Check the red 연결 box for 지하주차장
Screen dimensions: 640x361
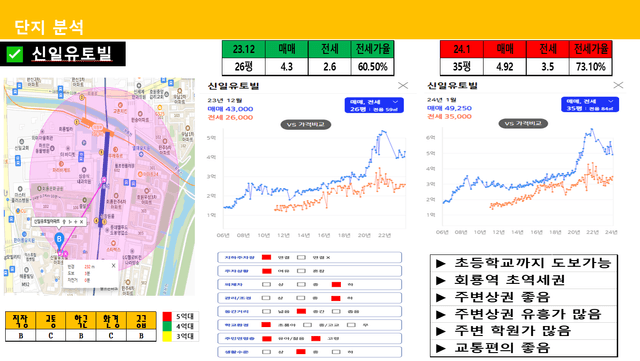coord(267,257)
